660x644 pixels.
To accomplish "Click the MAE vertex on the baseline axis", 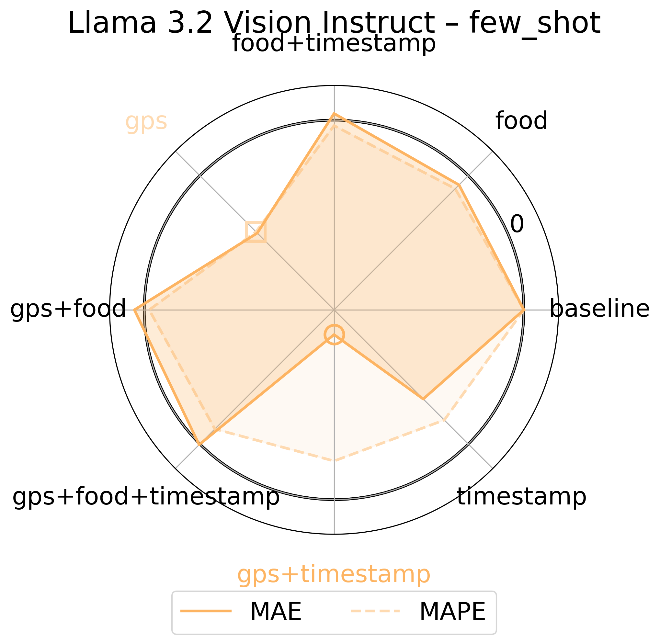I will 524,310.
